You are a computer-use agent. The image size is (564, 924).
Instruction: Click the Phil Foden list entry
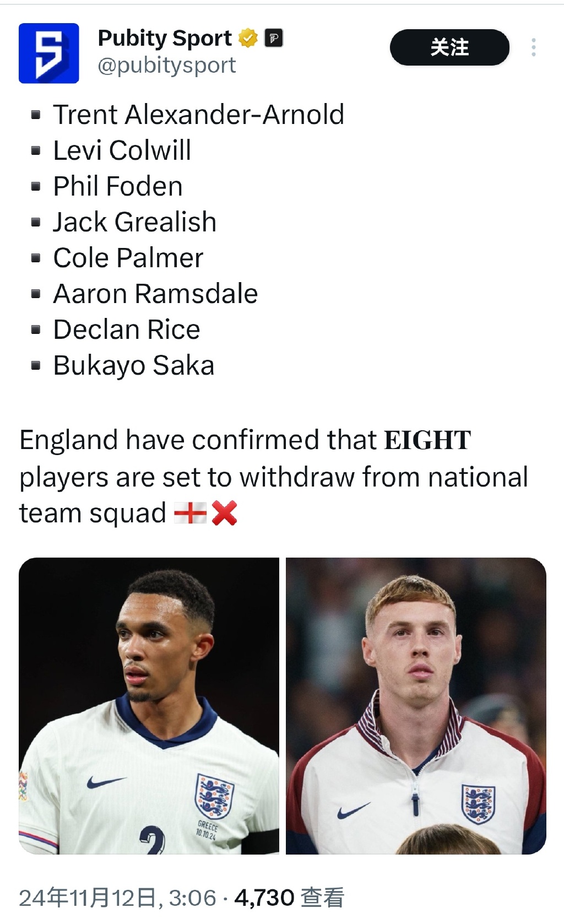[118, 186]
